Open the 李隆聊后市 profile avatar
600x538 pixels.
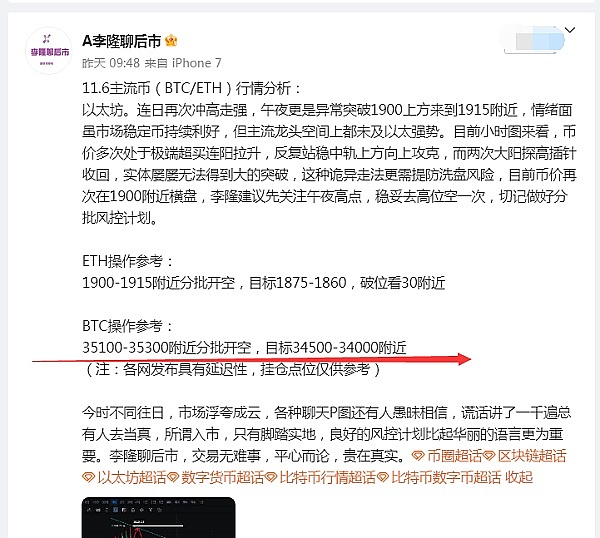pos(49,51)
